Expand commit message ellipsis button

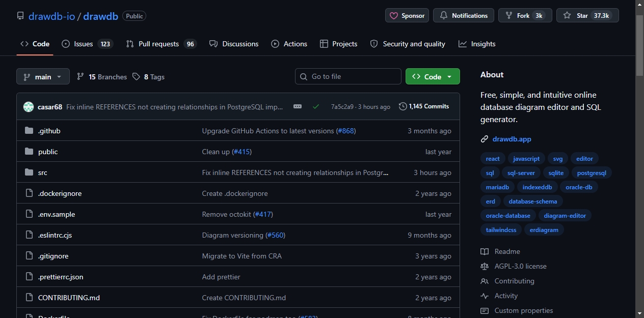298,106
